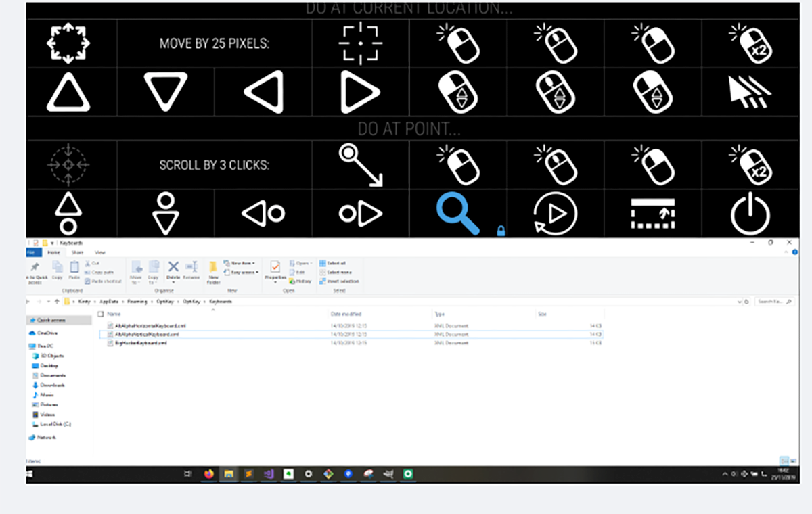This screenshot has width=812, height=514.
Task: Adjust the Scroll By 3 Clicks key
Action: tap(215, 165)
